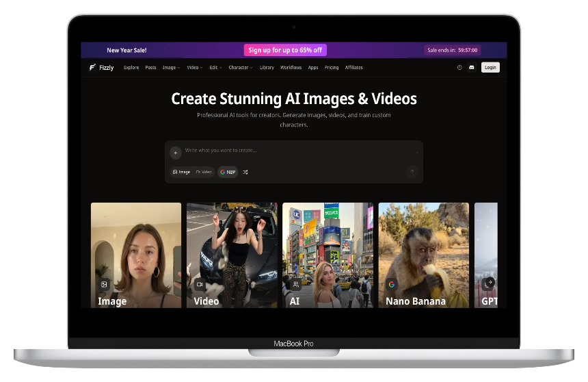Expand the Video nav dropdown

[195, 68]
